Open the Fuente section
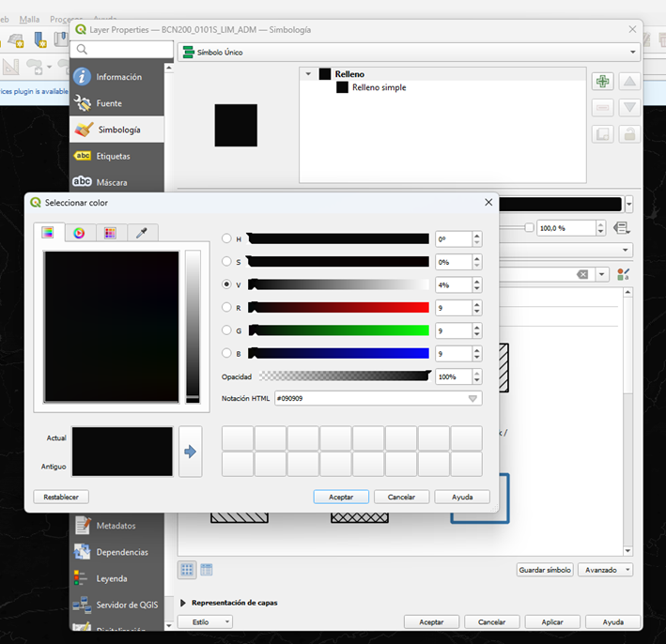Viewport: 666px width, 644px height. tap(116, 103)
